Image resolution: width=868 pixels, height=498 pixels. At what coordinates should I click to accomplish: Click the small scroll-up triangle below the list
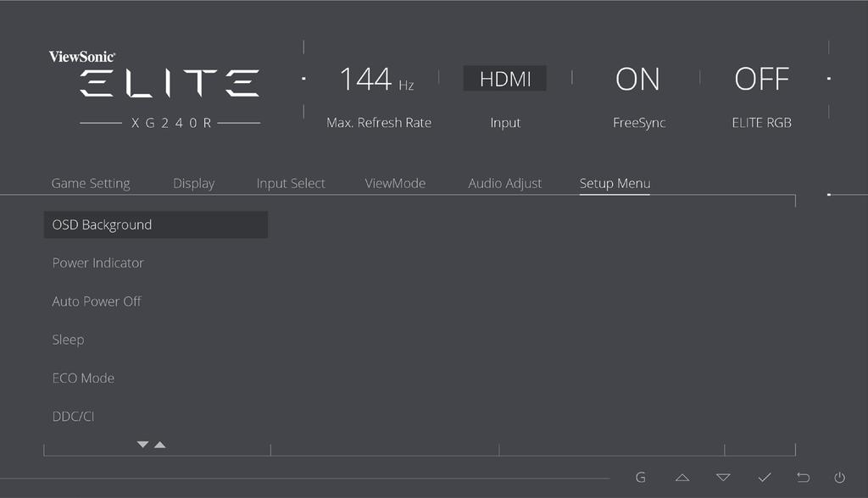coord(160,445)
